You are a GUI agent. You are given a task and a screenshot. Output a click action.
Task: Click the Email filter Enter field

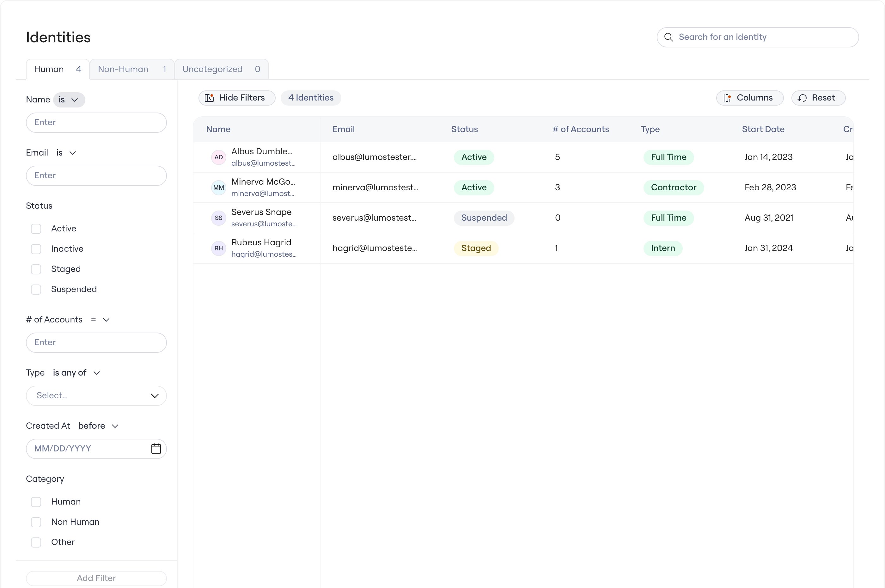pos(96,176)
